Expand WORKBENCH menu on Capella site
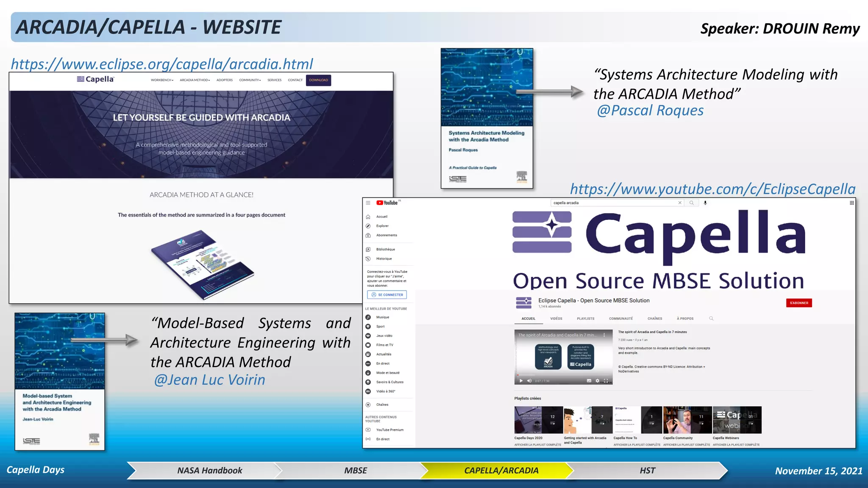The height and width of the screenshot is (488, 868). tap(162, 80)
